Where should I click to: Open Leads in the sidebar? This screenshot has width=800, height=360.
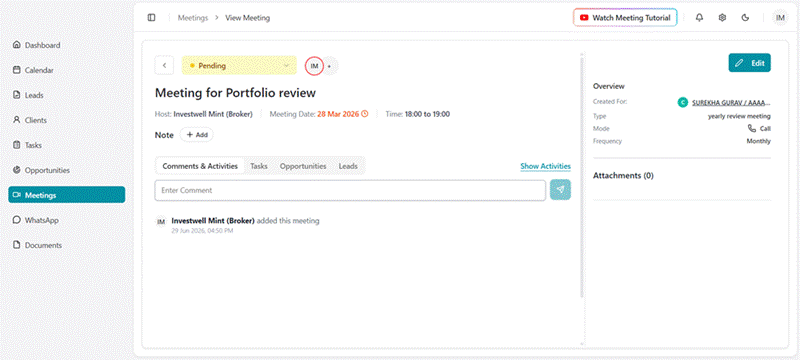click(x=66, y=95)
